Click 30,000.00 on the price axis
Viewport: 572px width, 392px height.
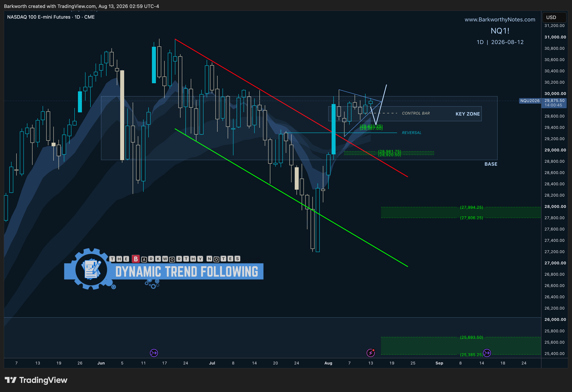click(555, 94)
